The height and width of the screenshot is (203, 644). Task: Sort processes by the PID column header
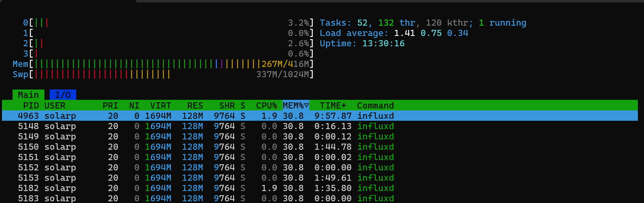(x=31, y=105)
